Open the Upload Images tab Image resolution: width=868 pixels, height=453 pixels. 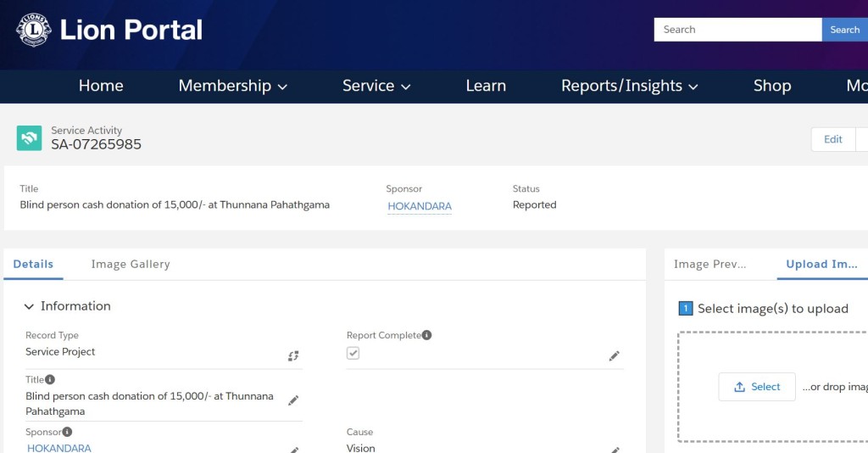tap(821, 264)
